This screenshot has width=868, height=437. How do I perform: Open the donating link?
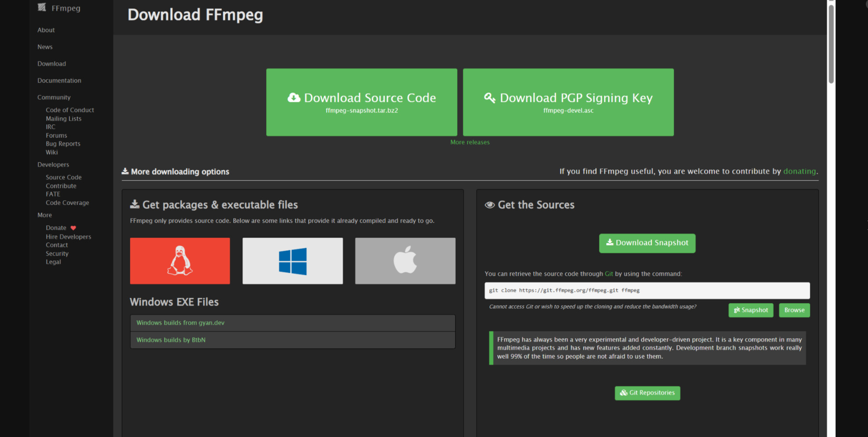tap(799, 171)
